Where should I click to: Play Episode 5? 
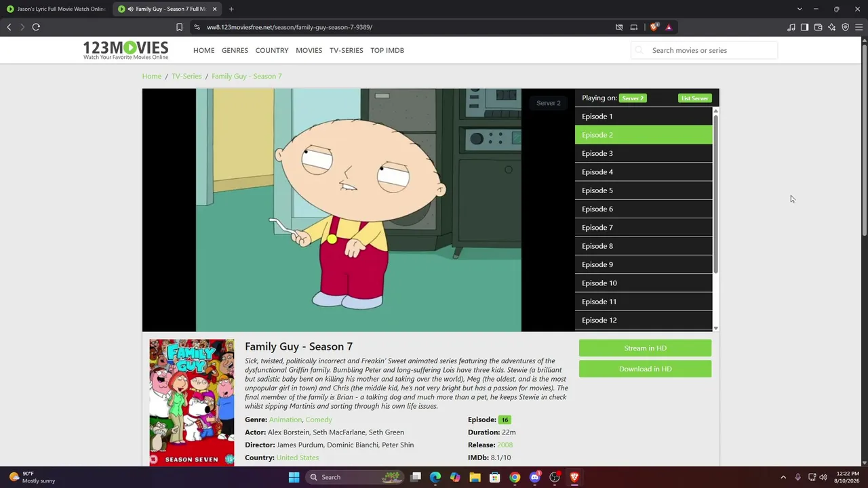(644, 190)
